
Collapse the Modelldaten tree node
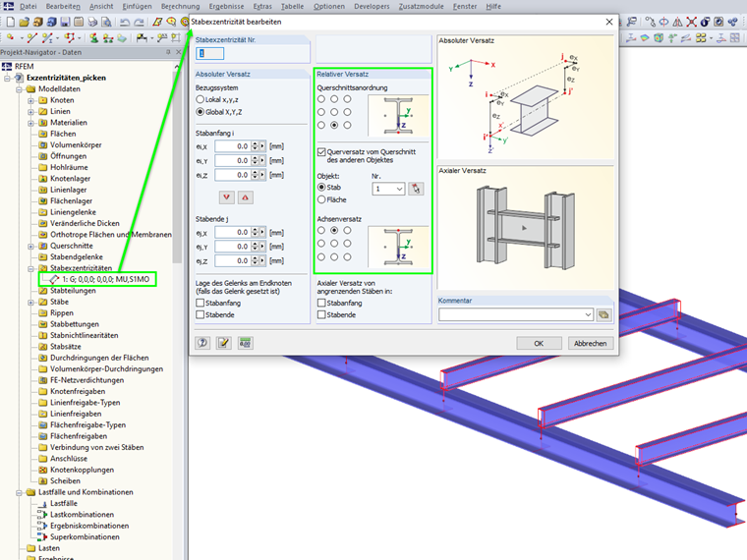click(x=19, y=89)
